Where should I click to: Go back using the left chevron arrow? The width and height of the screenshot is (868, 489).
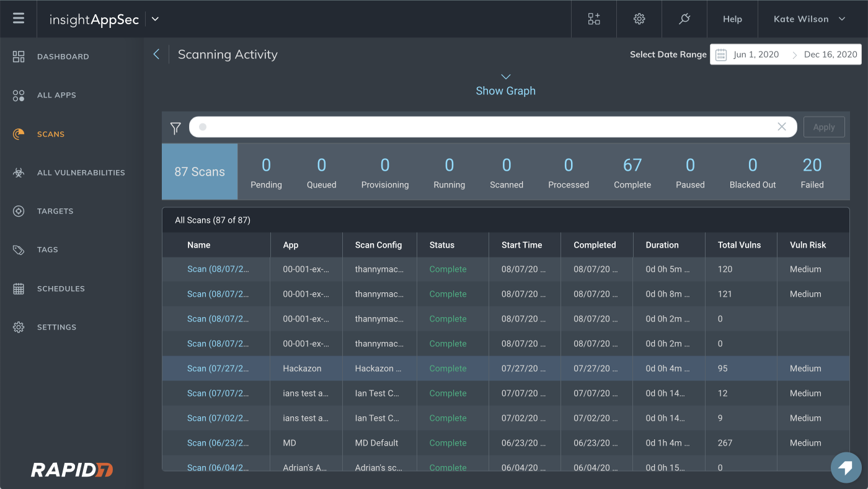point(156,55)
